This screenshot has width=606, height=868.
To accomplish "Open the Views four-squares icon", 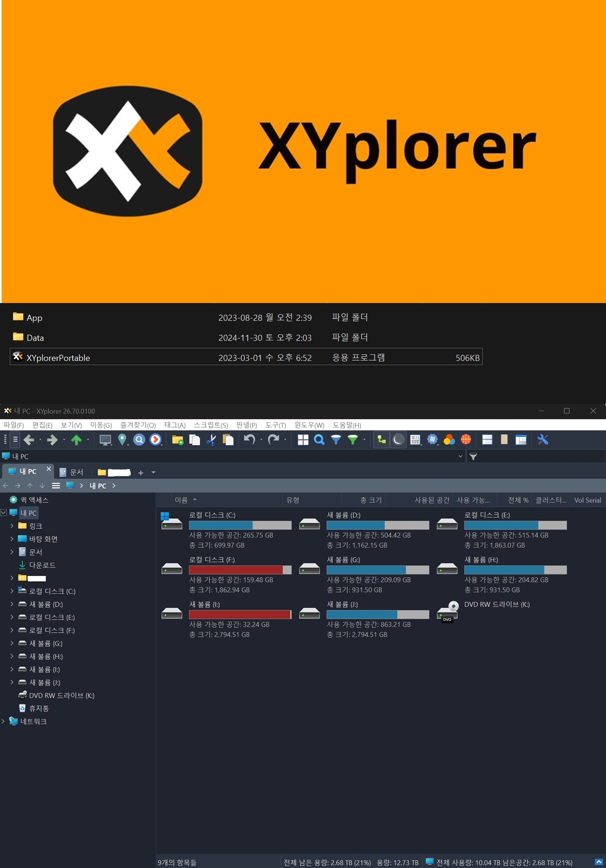I will pyautogui.click(x=303, y=439).
